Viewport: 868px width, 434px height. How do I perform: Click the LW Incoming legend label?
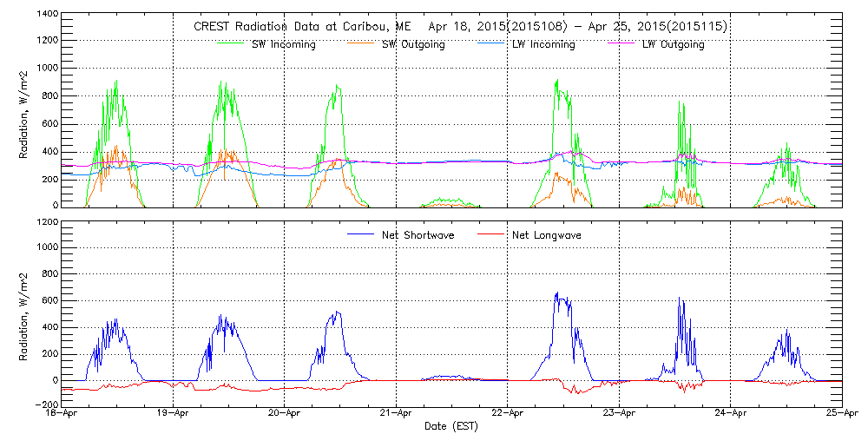[x=542, y=44]
